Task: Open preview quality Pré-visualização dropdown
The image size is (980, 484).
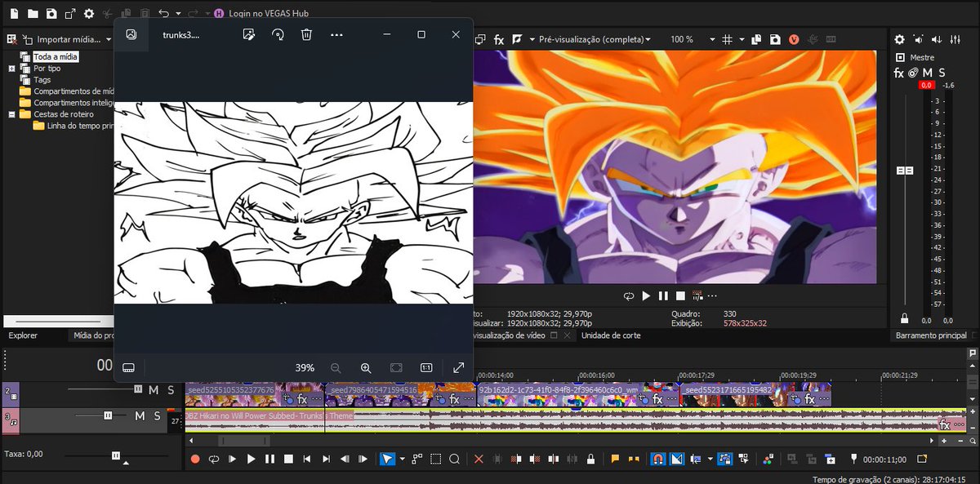Action: [x=594, y=39]
